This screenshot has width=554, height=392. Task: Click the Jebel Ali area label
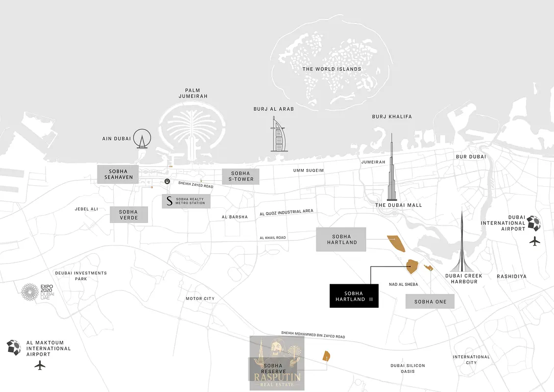[86, 209]
